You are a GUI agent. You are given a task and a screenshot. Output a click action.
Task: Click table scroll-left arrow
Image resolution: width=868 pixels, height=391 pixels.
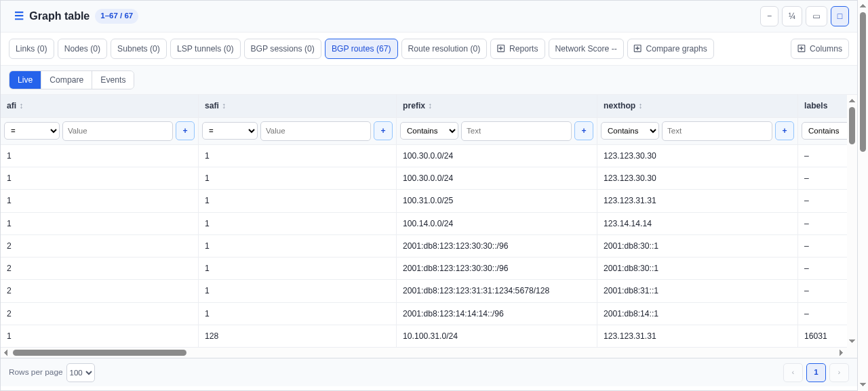coord(5,352)
